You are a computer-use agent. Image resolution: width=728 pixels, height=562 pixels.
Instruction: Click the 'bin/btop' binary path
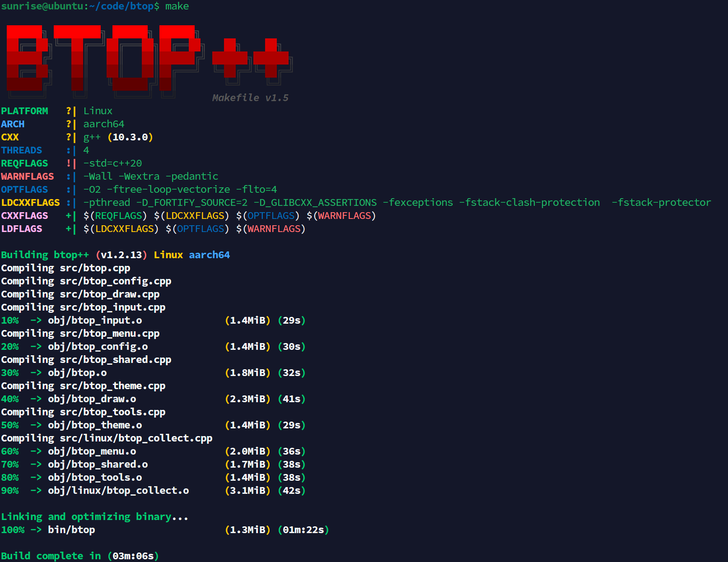click(x=71, y=530)
